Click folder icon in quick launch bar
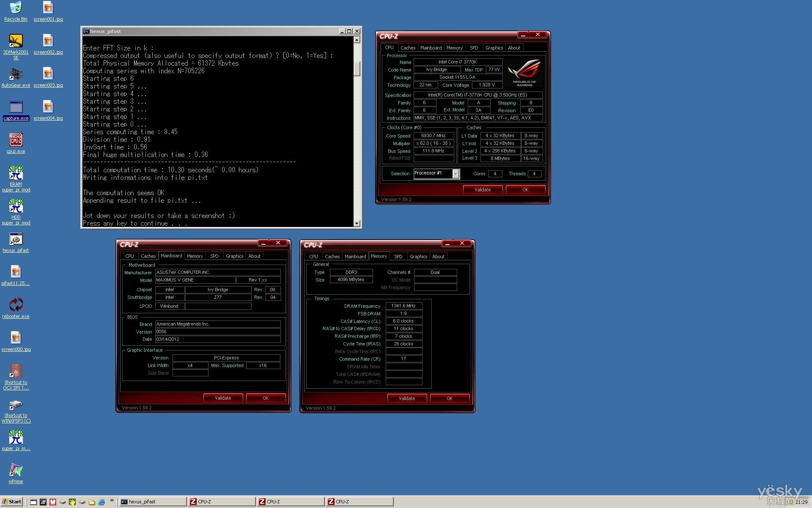The height and width of the screenshot is (508, 812). (91, 502)
